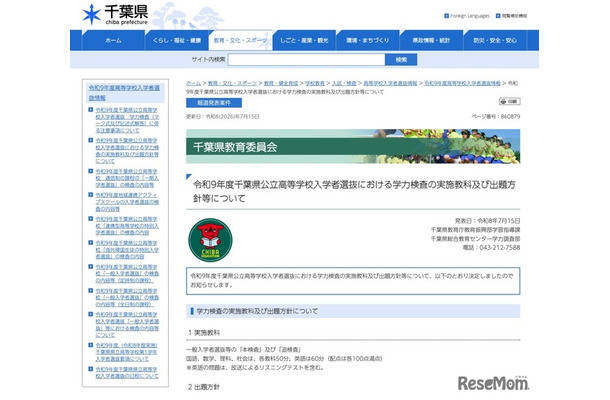
Task: Click the arrow bullet beside 海外帰国生徒 link
Action: point(91,243)
